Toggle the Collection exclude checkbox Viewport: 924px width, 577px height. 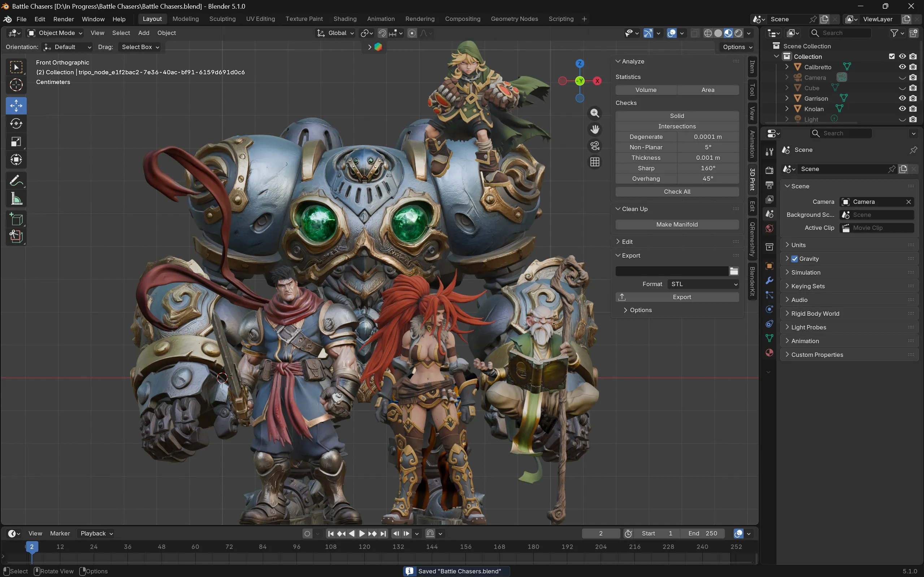(x=892, y=57)
